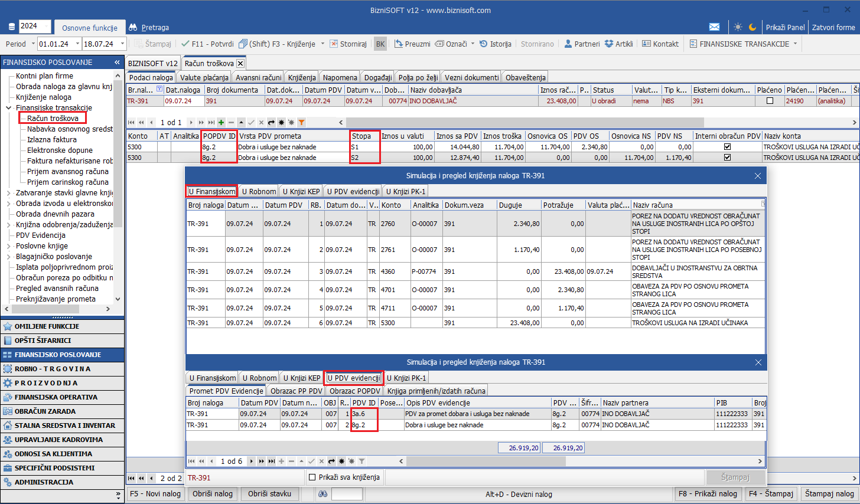Click the 'F5 - Novi nalog' button
This screenshot has height=504, width=860.
155,493
